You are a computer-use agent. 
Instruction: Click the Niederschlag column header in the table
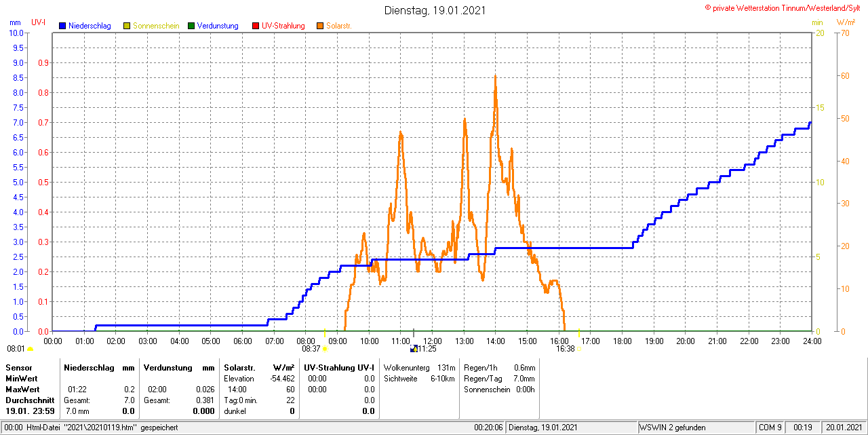click(88, 367)
